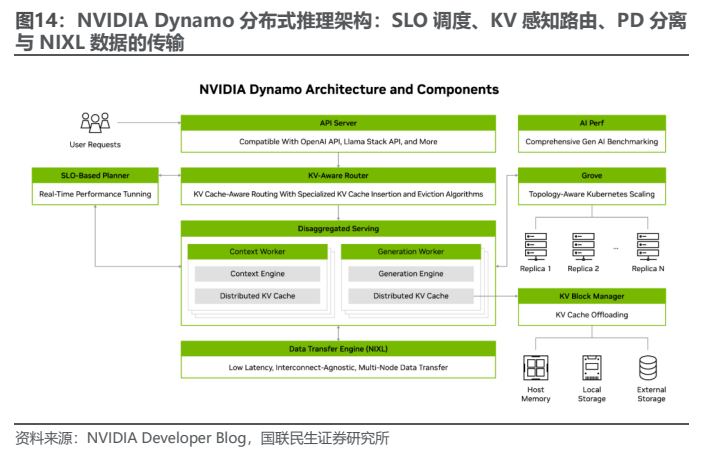Click the Replica N server icon
The width and height of the screenshot is (703, 461).
[x=648, y=247]
